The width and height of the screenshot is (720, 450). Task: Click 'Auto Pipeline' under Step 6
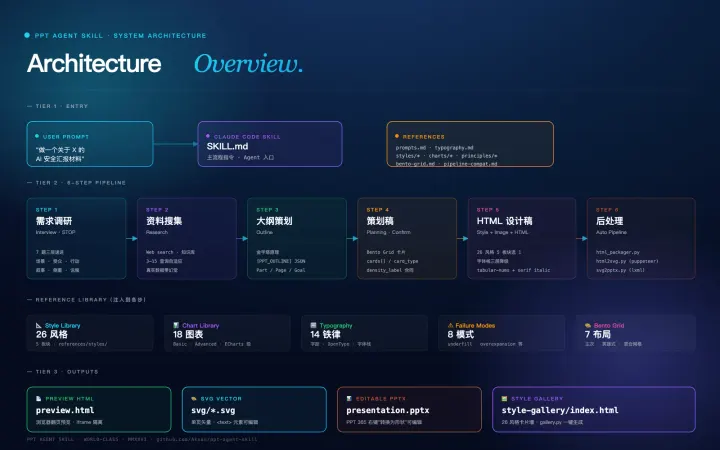(x=611, y=232)
